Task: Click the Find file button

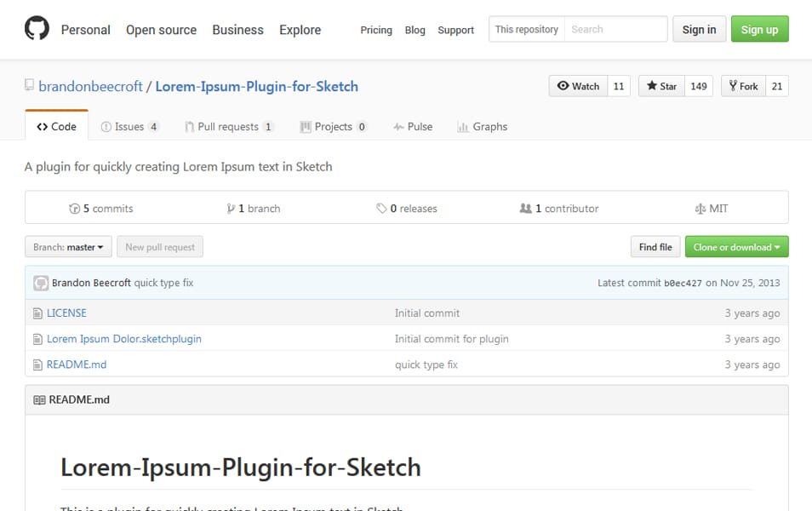Action: pos(655,247)
